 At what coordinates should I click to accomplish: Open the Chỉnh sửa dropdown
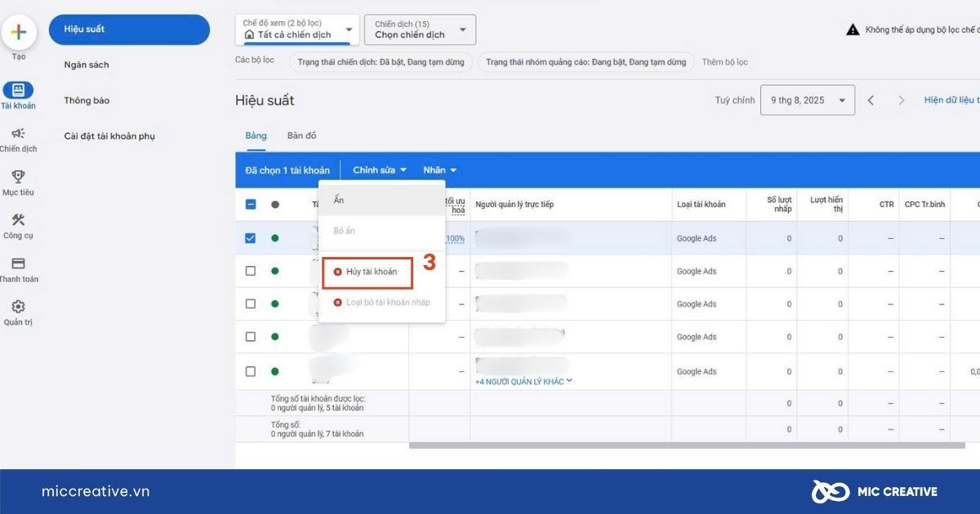(x=379, y=171)
